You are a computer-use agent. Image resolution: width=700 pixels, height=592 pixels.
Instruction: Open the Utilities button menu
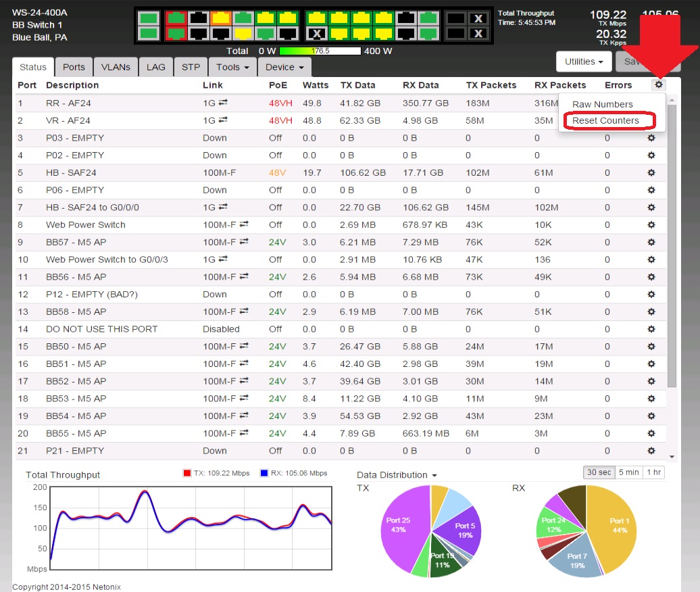pyautogui.click(x=583, y=61)
